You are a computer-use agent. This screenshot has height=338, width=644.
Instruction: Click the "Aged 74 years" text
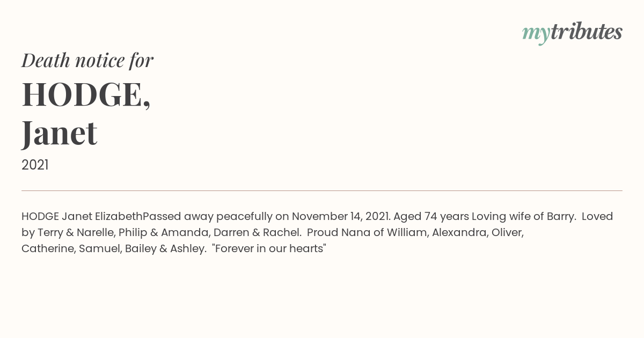click(x=431, y=217)
